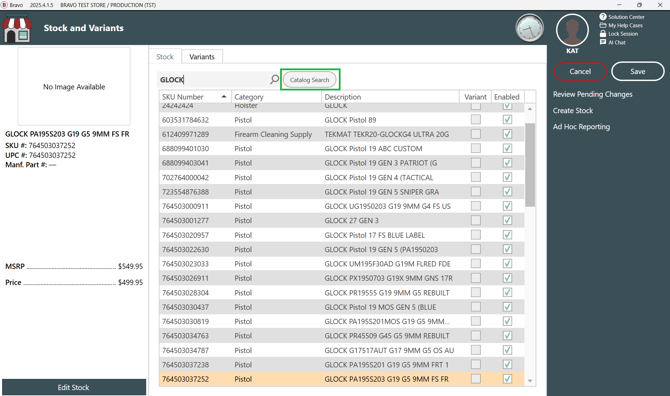Select SKU 612409971289 row
This screenshot has height=396, width=670.
341,134
